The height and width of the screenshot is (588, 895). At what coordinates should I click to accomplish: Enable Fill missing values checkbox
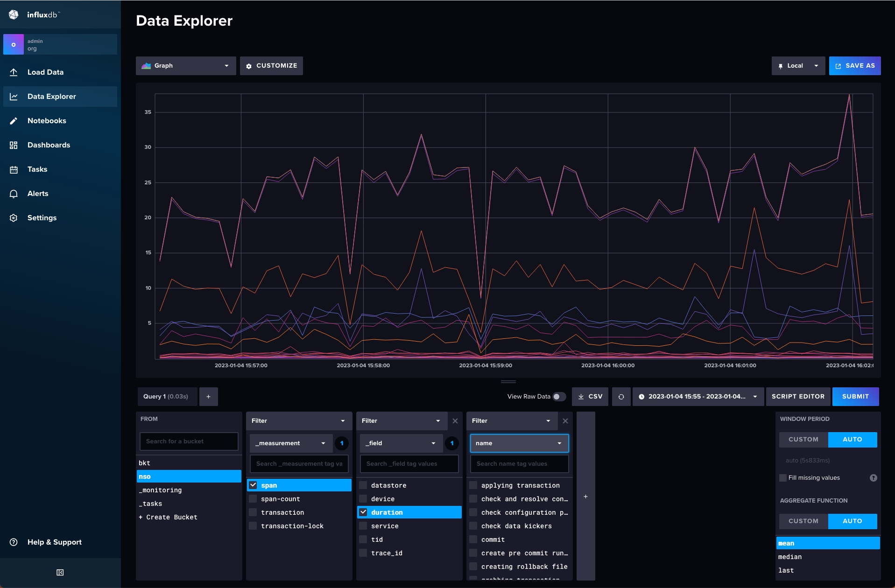coord(783,478)
